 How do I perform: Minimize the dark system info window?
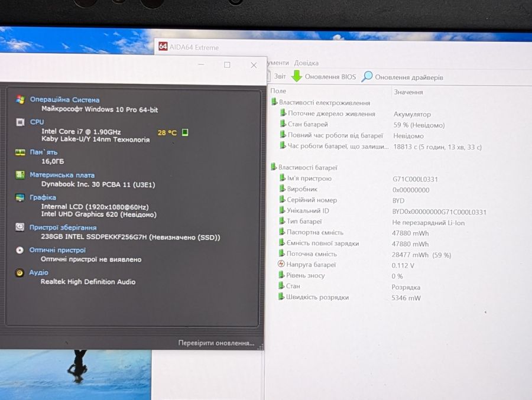(201, 64)
